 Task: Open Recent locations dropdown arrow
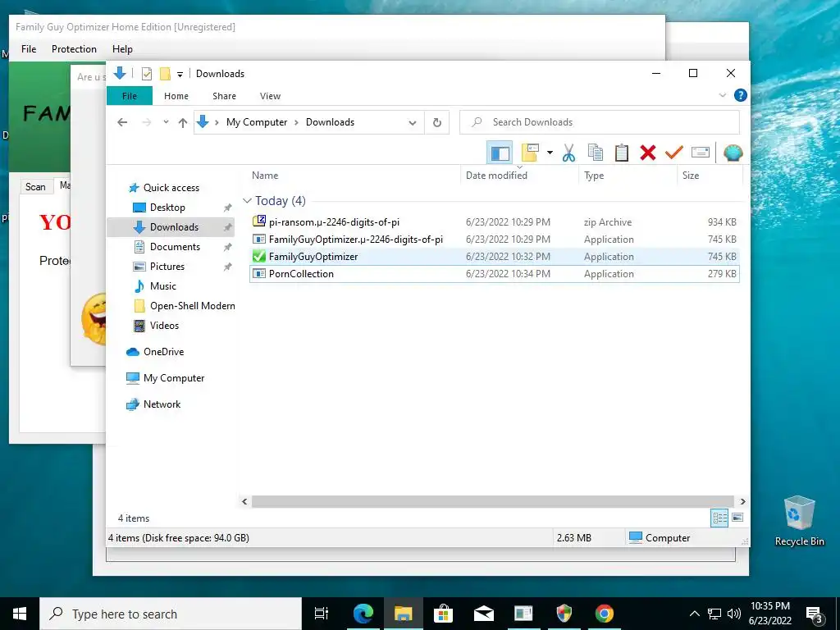pos(166,122)
